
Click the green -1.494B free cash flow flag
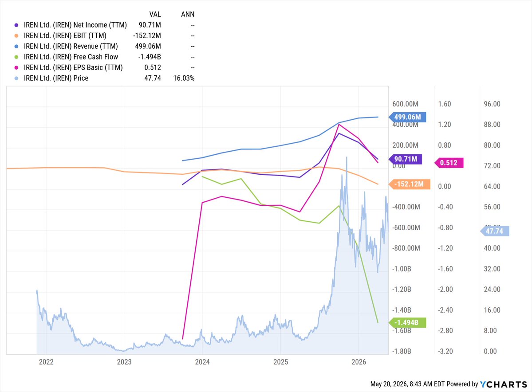coord(407,322)
